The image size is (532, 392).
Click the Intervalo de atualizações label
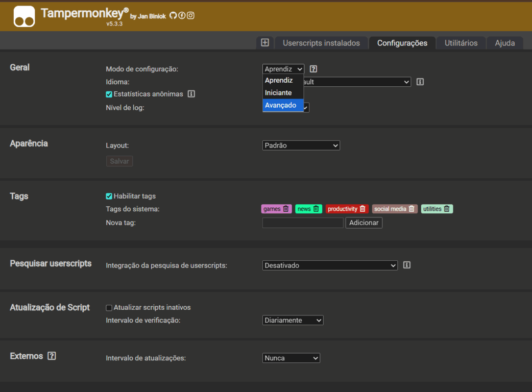146,358
